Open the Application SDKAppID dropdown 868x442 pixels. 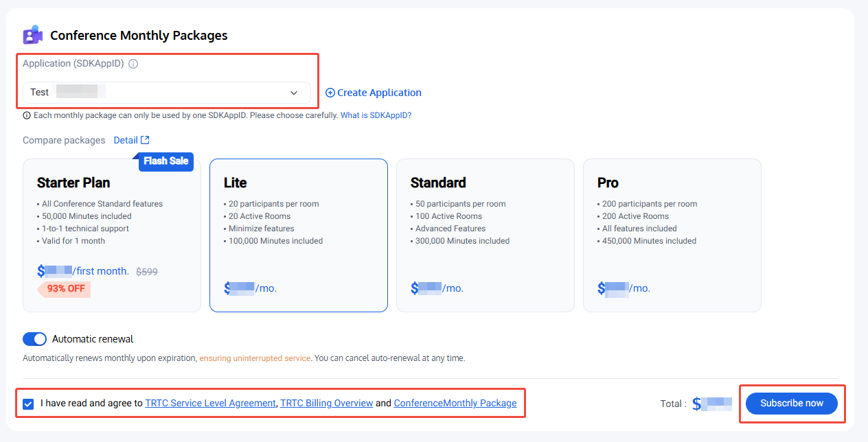[x=167, y=93]
